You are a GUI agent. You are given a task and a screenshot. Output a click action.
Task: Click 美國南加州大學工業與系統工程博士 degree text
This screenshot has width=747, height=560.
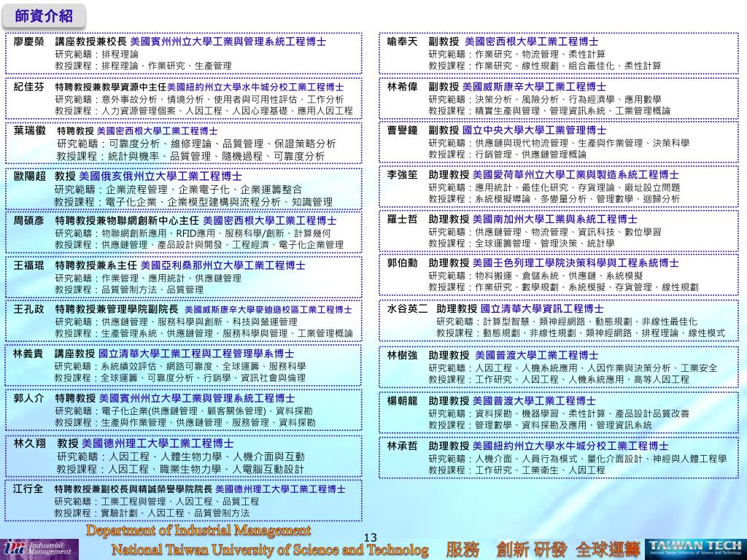coord(555,219)
